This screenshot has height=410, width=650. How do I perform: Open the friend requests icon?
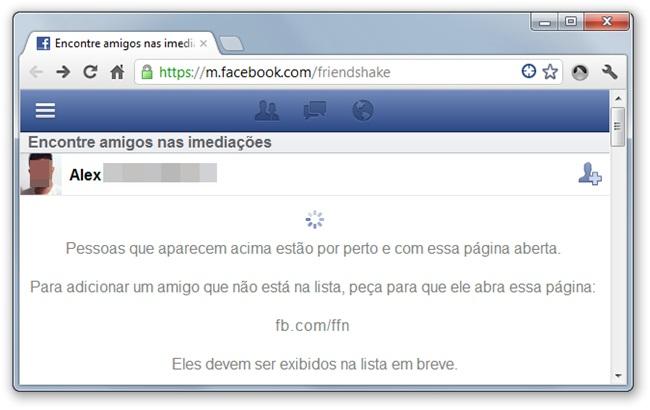tap(267, 110)
